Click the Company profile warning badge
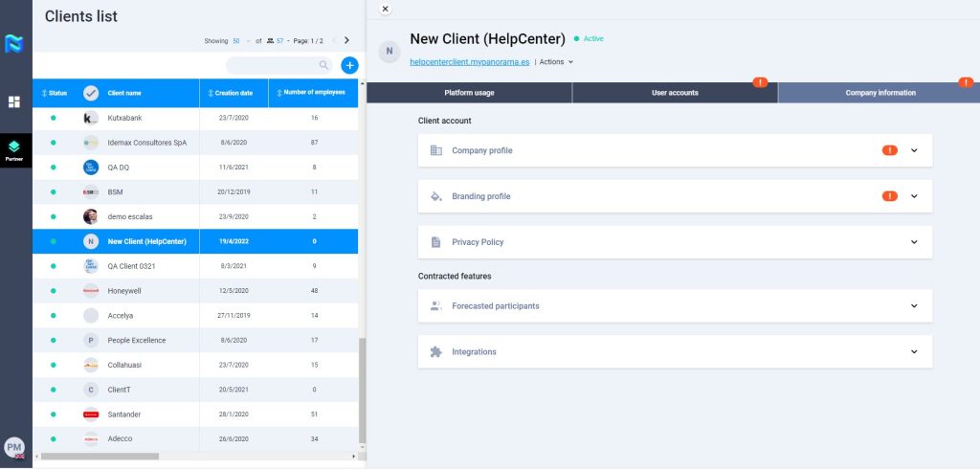The image size is (980, 470). coord(889,150)
